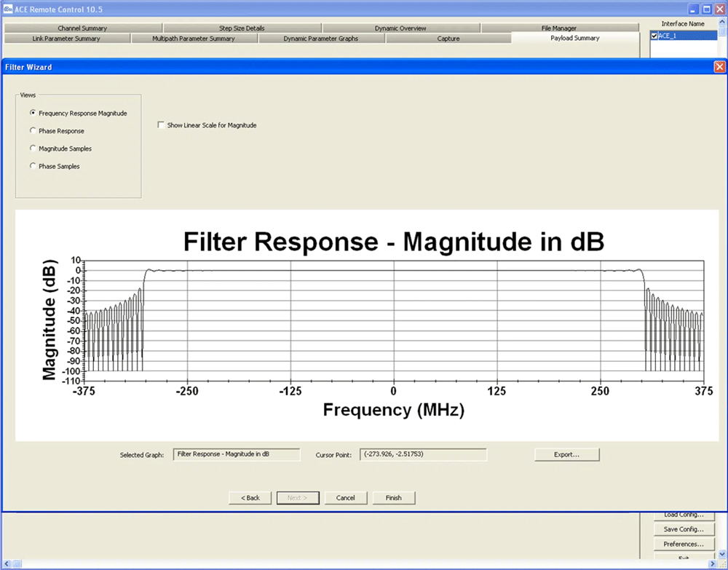The width and height of the screenshot is (728, 570).
Task: Toggle the ACE_1 interface checkbox
Action: tap(654, 36)
